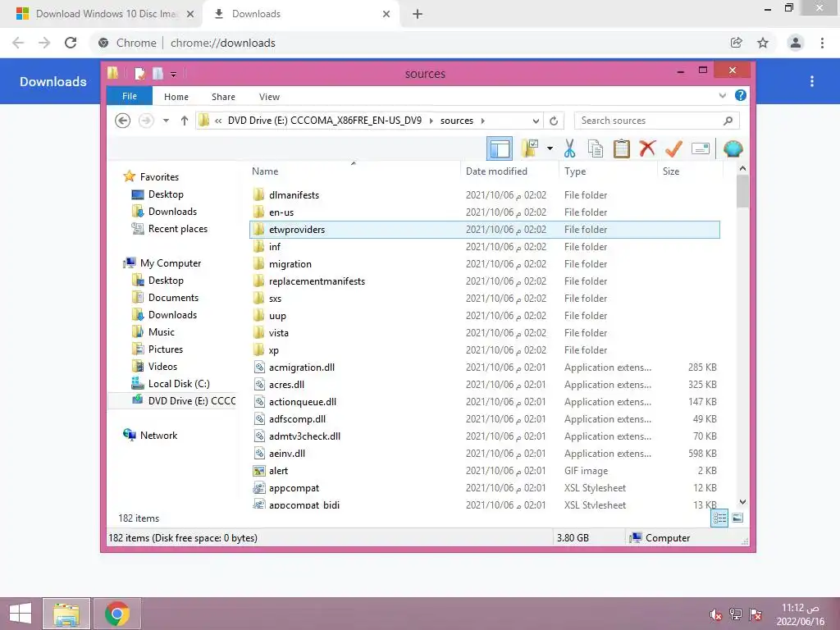Reload the Chrome page

(71, 43)
